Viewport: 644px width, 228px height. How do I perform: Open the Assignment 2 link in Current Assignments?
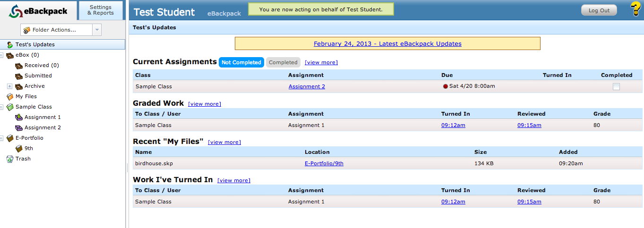click(307, 86)
